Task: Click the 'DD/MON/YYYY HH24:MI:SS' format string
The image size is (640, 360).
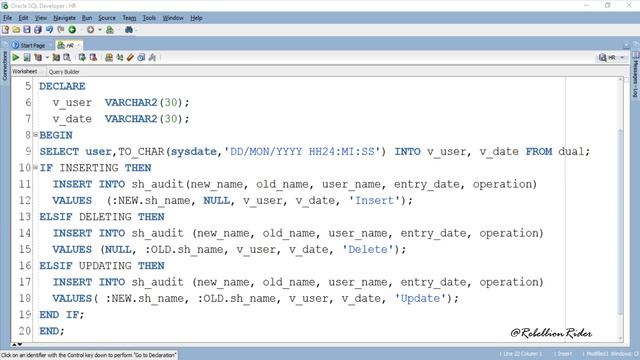Action: point(302,152)
